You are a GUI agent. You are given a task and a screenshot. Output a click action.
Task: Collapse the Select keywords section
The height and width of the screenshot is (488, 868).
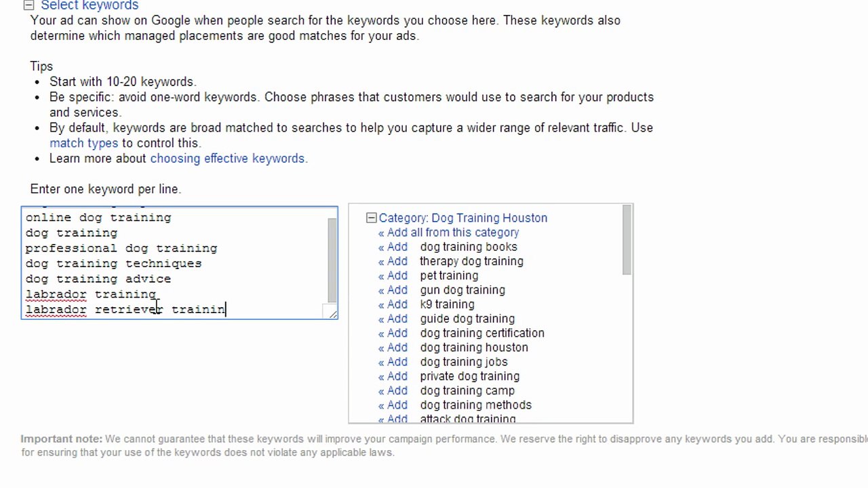click(28, 5)
